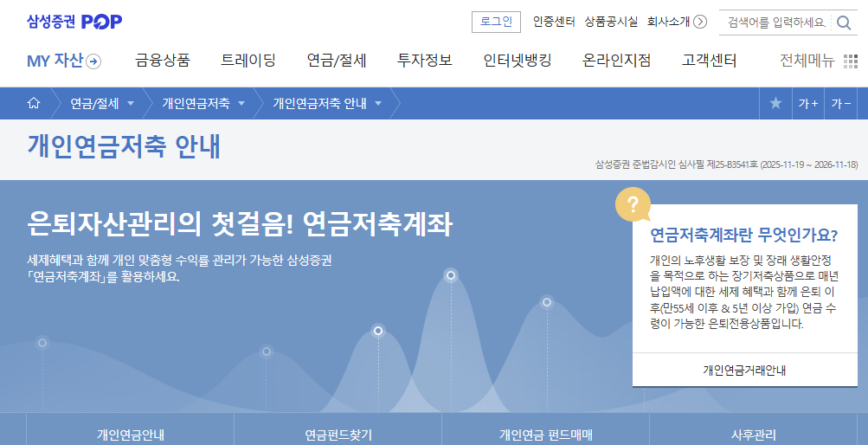
Task: Decrease font size with 가- button
Action: 841,103
